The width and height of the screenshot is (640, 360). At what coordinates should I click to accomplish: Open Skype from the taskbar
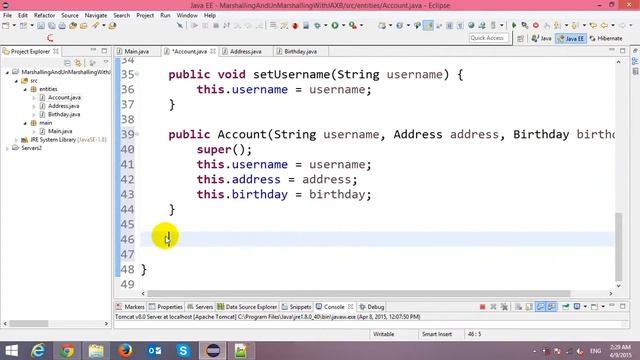pos(183,351)
